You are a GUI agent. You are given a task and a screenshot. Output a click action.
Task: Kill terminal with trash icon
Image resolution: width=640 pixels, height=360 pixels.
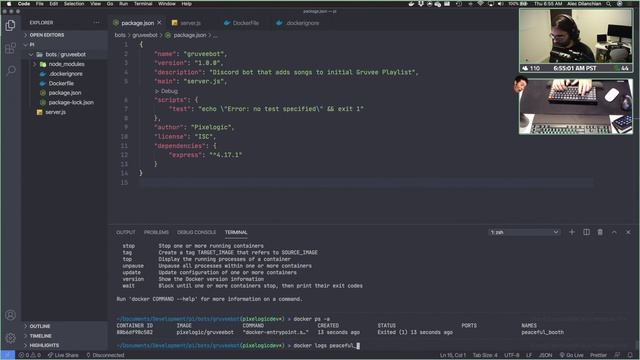pyautogui.click(x=600, y=232)
